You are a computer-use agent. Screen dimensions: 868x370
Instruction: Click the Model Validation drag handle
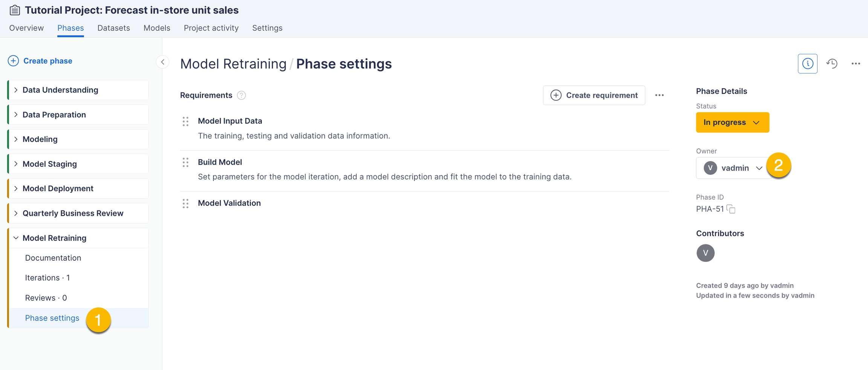click(185, 204)
